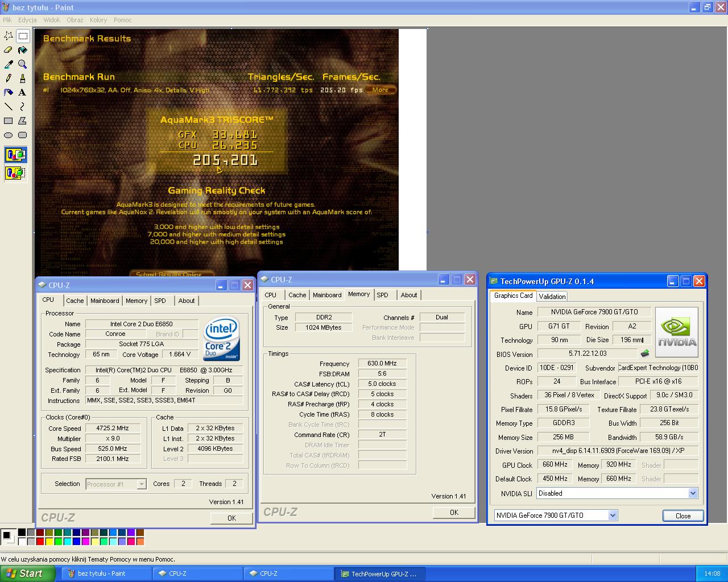
Task: Select the Graphics Card tab in GPU-Z
Action: [514, 296]
